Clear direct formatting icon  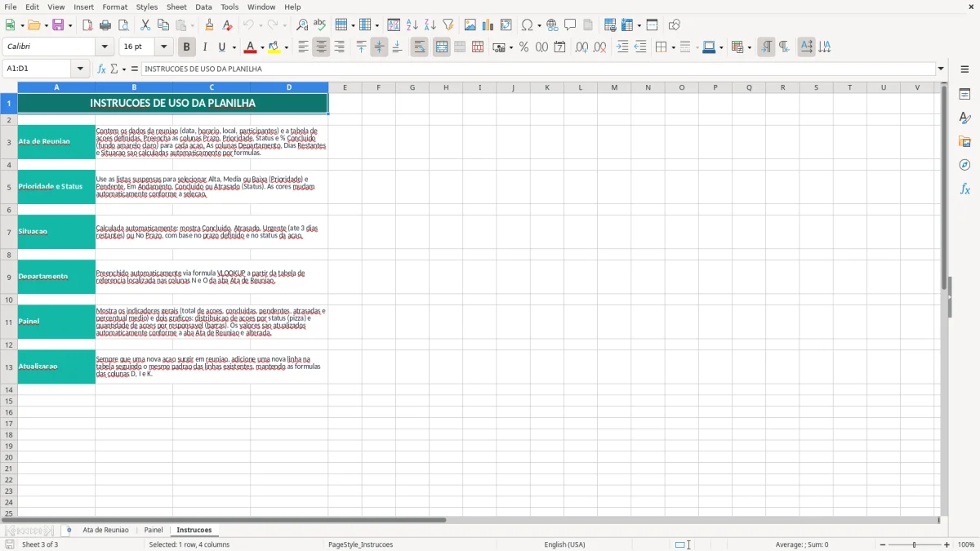228,25
